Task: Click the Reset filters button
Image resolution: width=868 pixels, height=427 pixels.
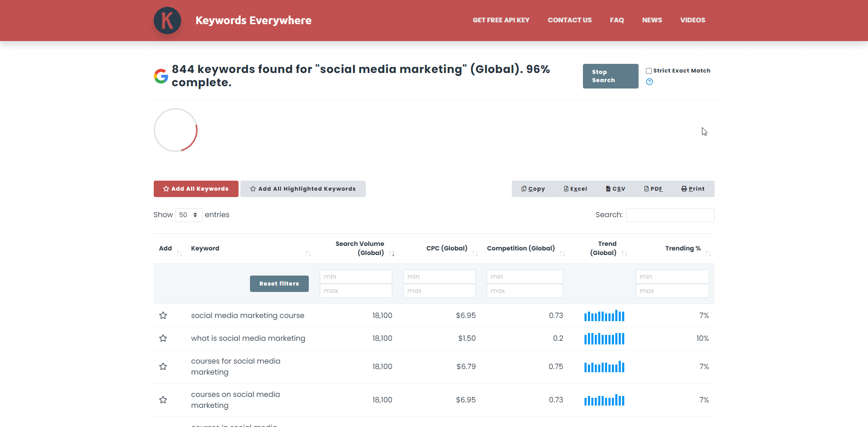Action: 279,284
